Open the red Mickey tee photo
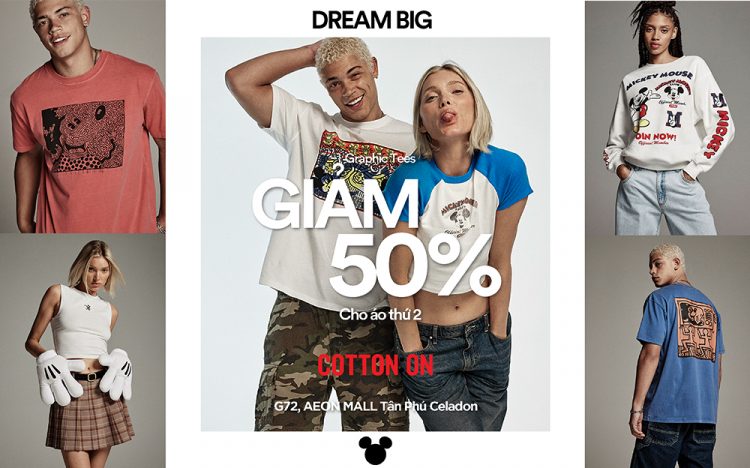 tap(83, 116)
